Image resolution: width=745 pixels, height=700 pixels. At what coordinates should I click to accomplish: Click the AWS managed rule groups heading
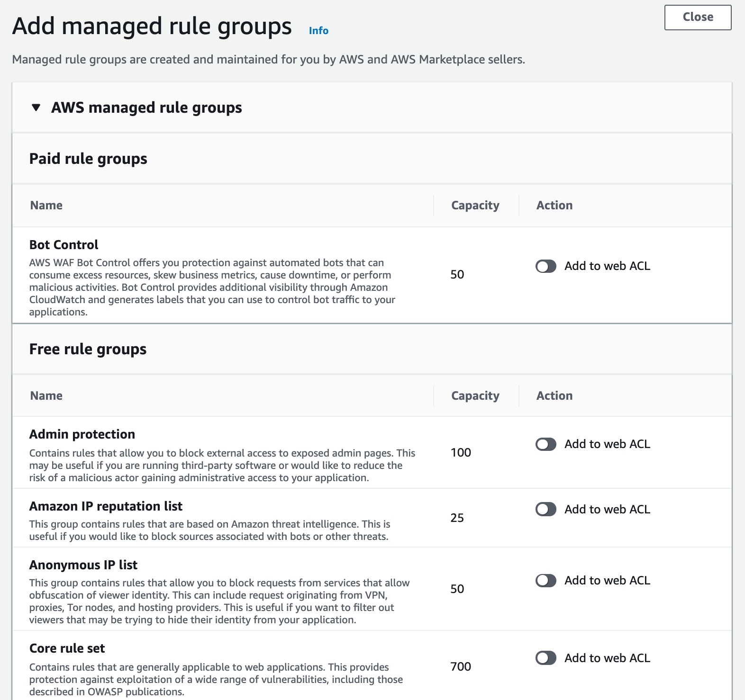point(146,108)
